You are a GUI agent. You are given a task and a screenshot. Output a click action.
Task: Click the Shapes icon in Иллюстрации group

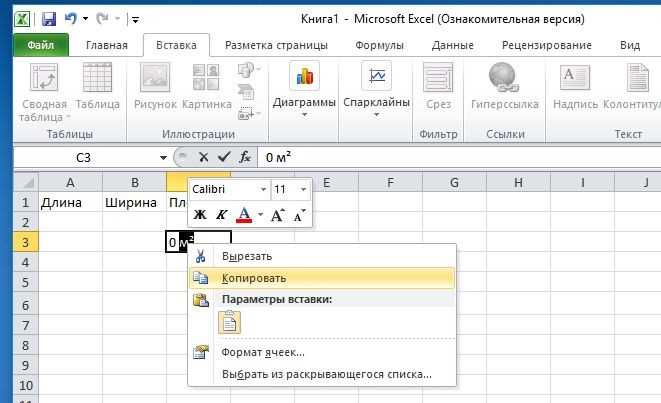coord(247,70)
